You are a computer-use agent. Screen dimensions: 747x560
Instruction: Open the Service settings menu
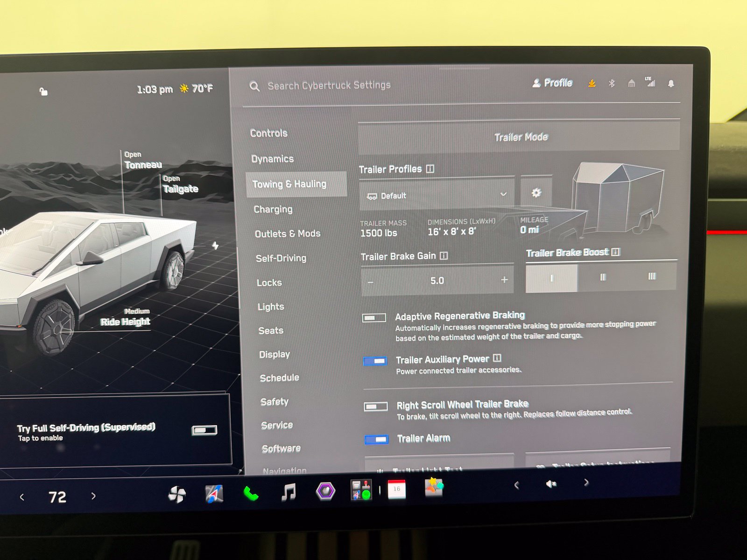pyautogui.click(x=277, y=425)
